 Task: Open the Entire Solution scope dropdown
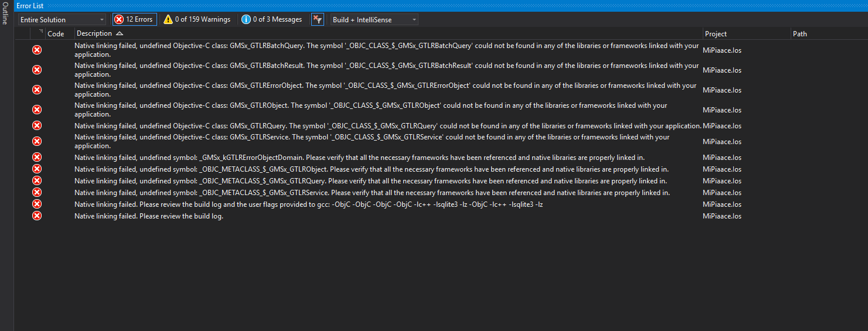62,19
